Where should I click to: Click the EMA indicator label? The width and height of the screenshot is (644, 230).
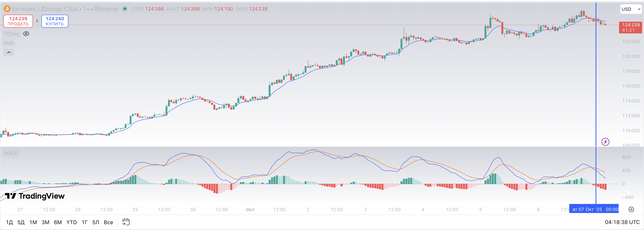click(9, 43)
